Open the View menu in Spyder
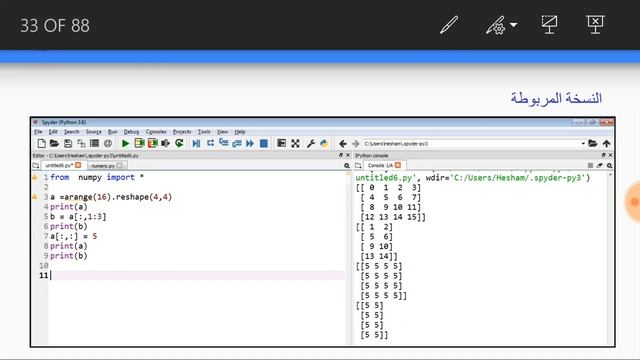640x360 pixels. click(222, 132)
